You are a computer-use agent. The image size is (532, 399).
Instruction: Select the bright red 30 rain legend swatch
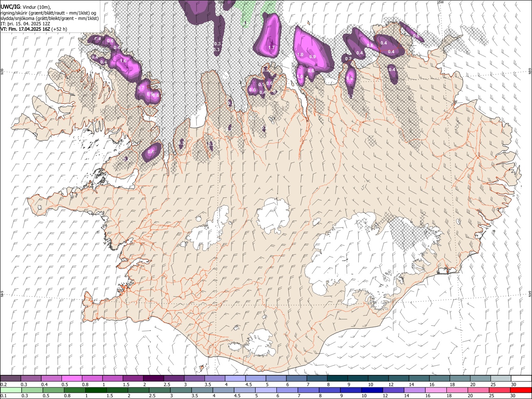click(x=521, y=390)
